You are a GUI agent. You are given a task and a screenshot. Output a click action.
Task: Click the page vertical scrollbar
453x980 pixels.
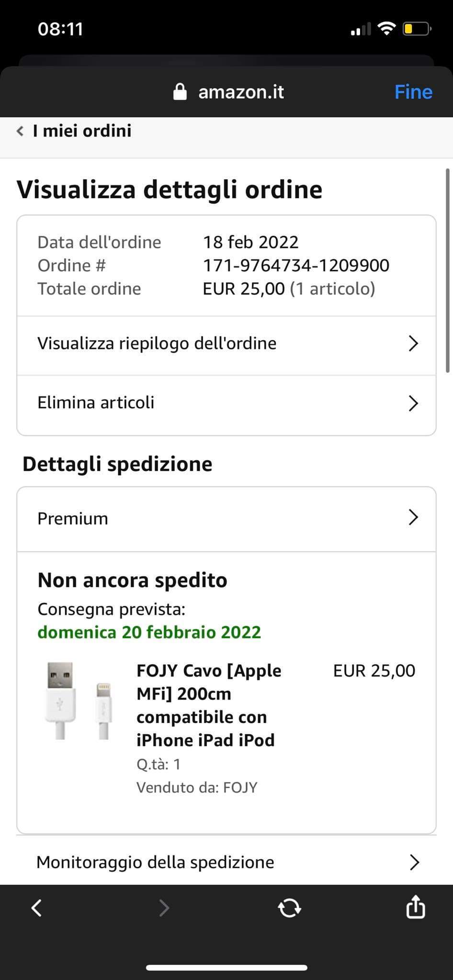point(448,270)
